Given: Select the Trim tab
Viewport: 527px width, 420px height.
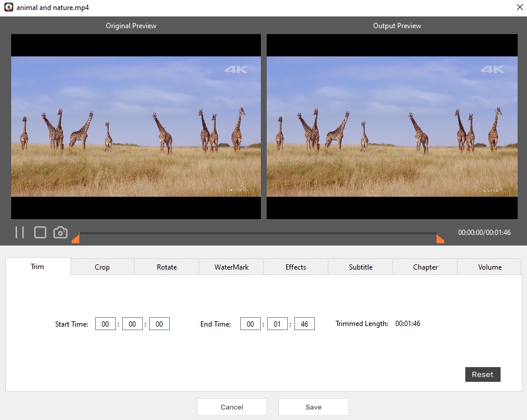Looking at the screenshot, I should click(37, 267).
